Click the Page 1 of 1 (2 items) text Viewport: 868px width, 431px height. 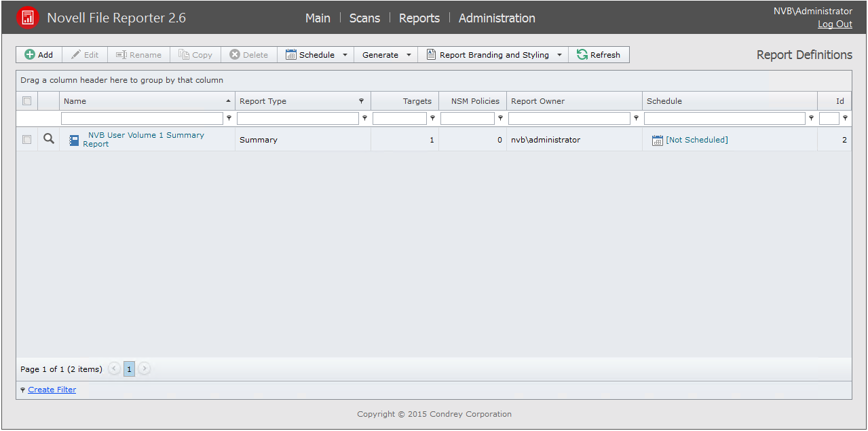point(61,369)
